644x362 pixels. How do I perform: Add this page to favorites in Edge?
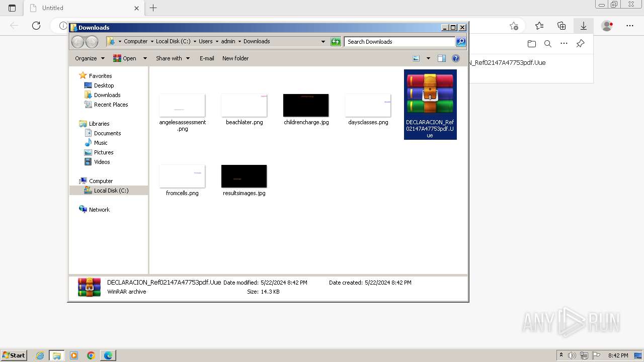point(514,26)
